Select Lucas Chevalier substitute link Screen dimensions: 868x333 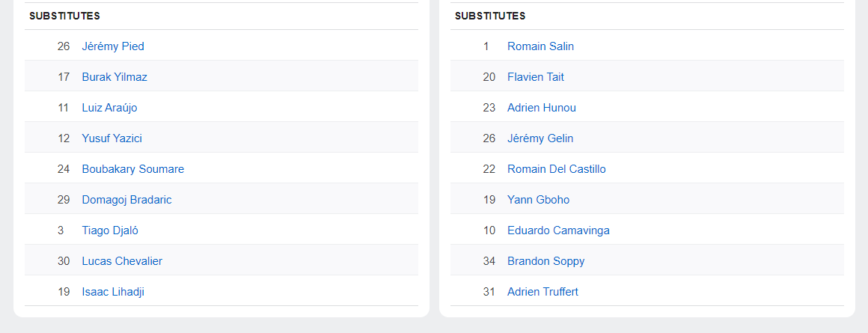point(122,261)
